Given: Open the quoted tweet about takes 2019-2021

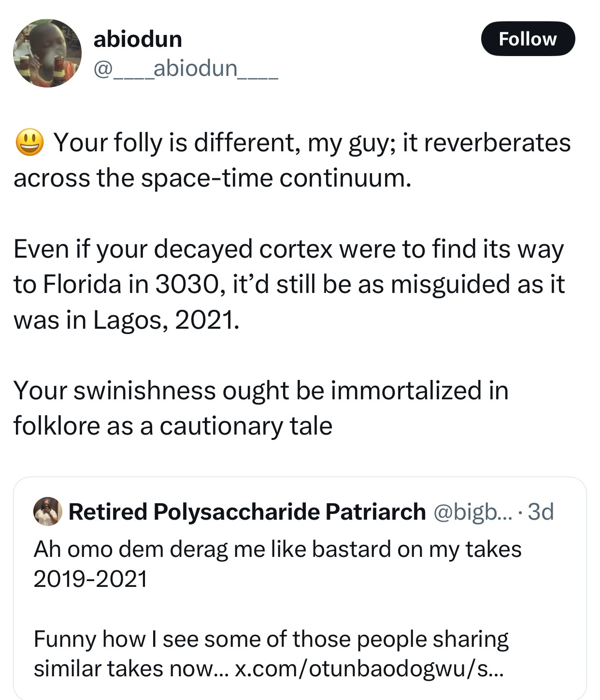Looking at the screenshot, I should (300, 588).
